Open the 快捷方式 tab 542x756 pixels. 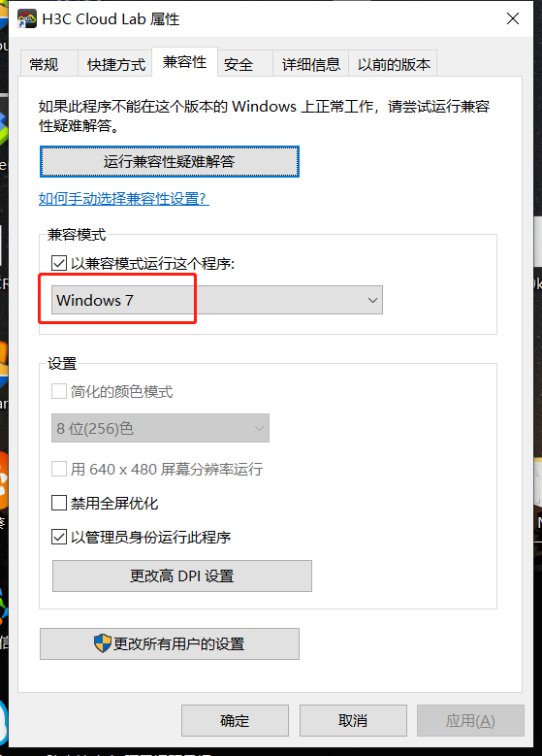click(116, 64)
